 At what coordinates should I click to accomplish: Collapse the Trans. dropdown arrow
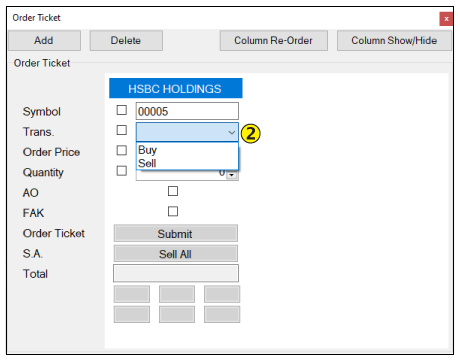tap(232, 132)
